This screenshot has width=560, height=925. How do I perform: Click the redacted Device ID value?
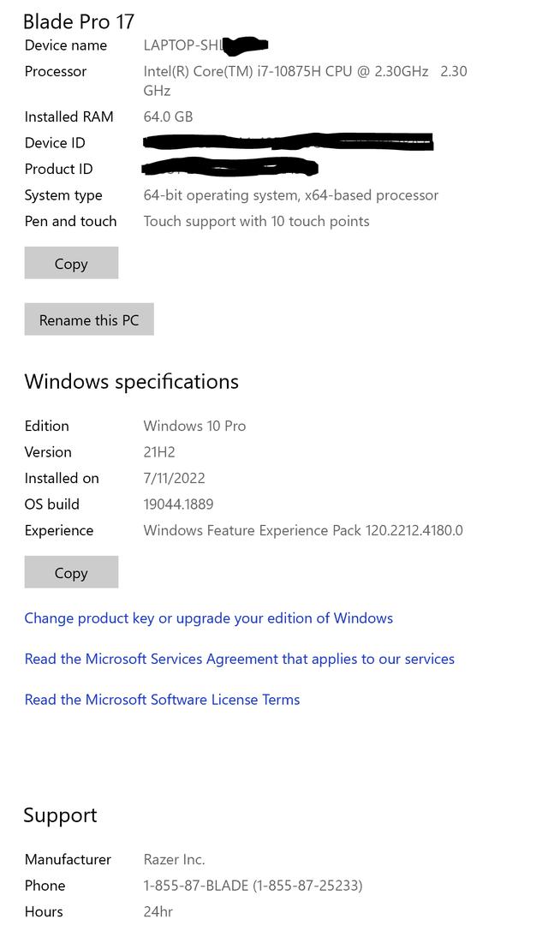[x=288, y=142]
